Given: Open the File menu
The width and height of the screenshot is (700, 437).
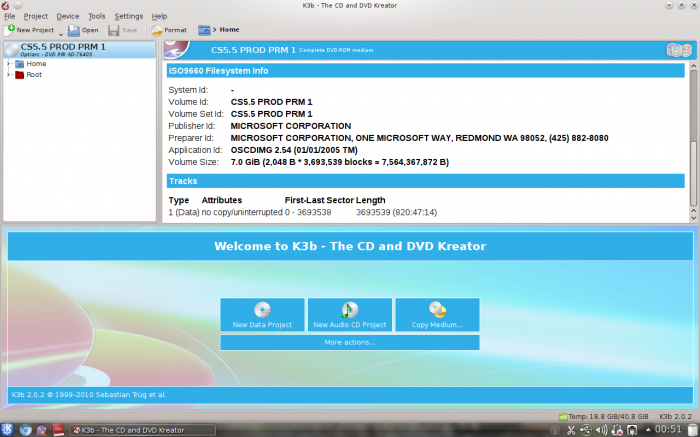Looking at the screenshot, I should tap(9, 16).
